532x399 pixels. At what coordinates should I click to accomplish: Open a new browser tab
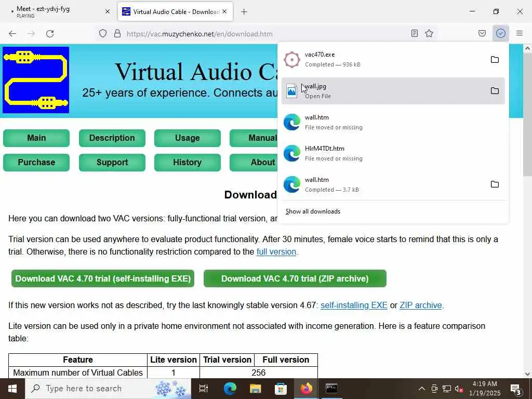(244, 12)
